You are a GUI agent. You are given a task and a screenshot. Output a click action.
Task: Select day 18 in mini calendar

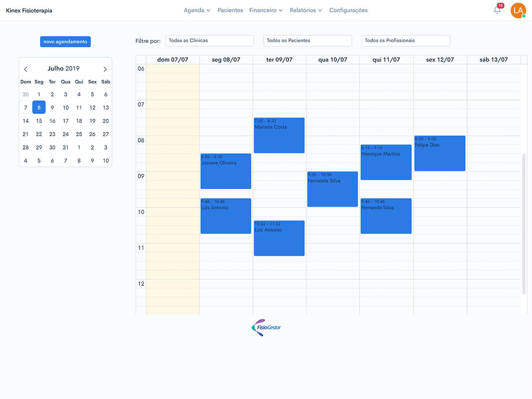[79, 121]
